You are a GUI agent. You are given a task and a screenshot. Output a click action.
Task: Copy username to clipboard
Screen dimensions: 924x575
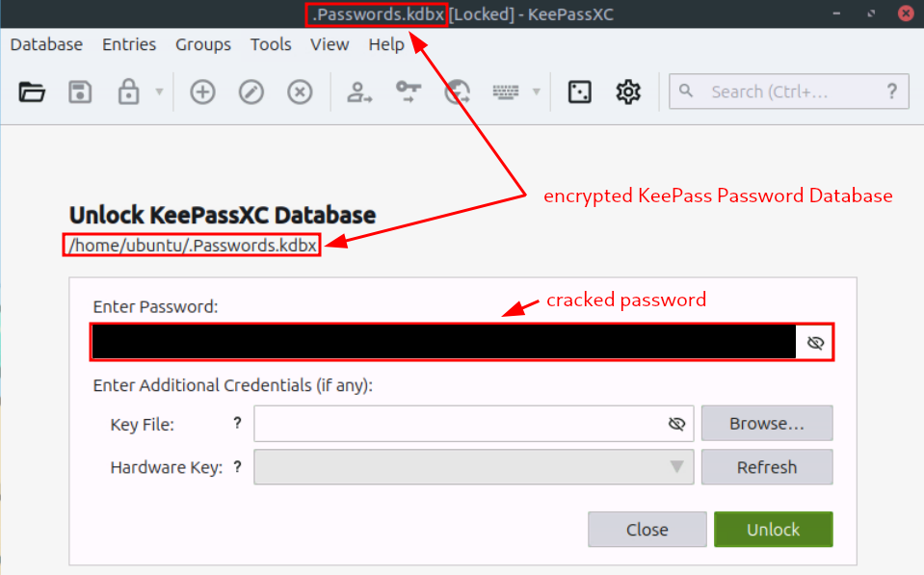358,91
